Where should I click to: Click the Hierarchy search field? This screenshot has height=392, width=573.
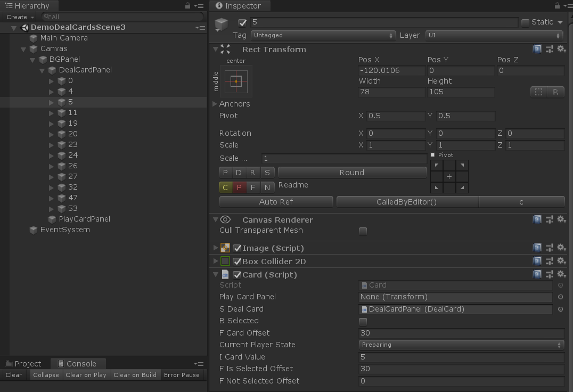pos(122,17)
